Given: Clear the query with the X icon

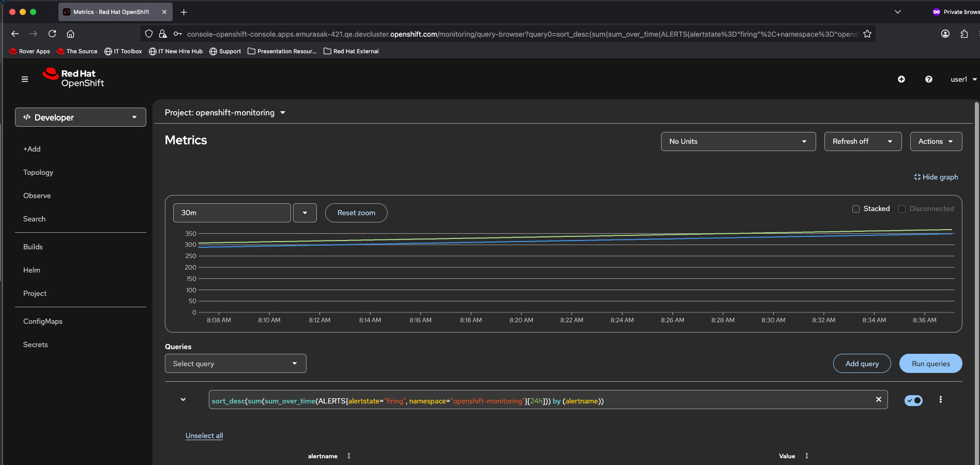Looking at the screenshot, I should 878,399.
